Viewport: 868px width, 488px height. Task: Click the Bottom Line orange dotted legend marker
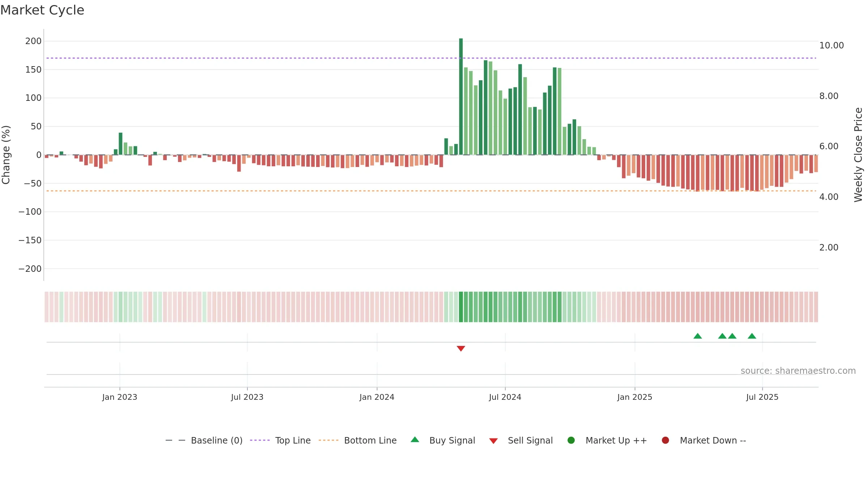(328, 440)
